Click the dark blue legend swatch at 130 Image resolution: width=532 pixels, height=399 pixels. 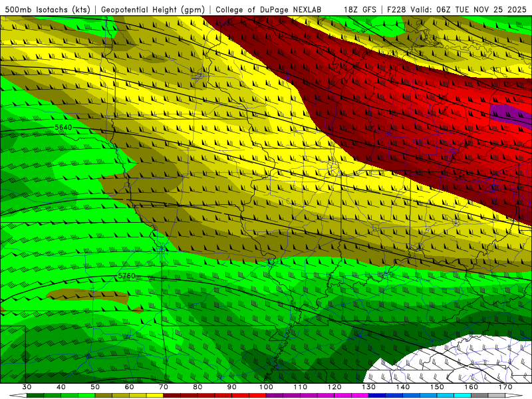click(x=377, y=396)
